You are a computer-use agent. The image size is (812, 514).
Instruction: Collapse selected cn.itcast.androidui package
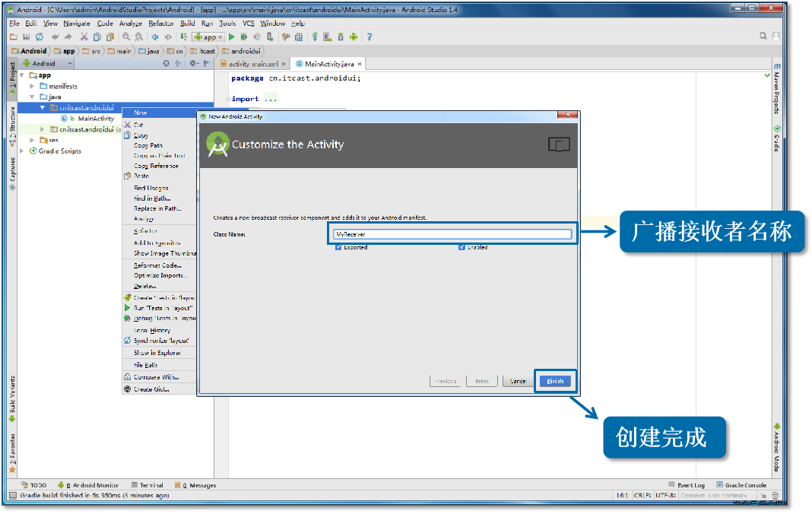point(43,108)
